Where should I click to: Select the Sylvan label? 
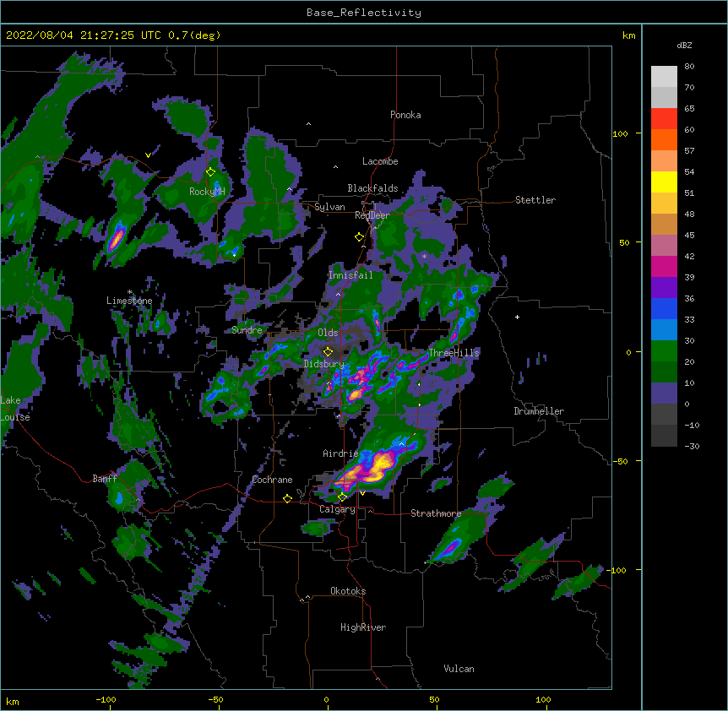coord(329,207)
